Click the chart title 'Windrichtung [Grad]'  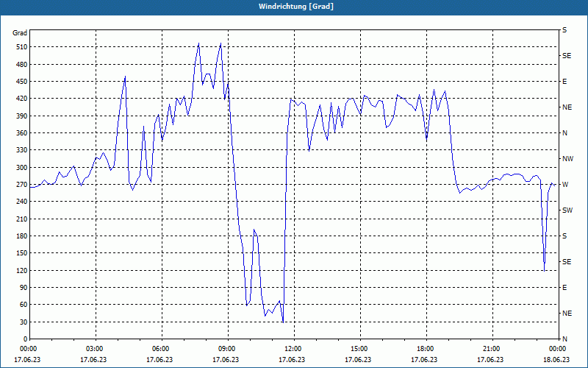point(296,7)
